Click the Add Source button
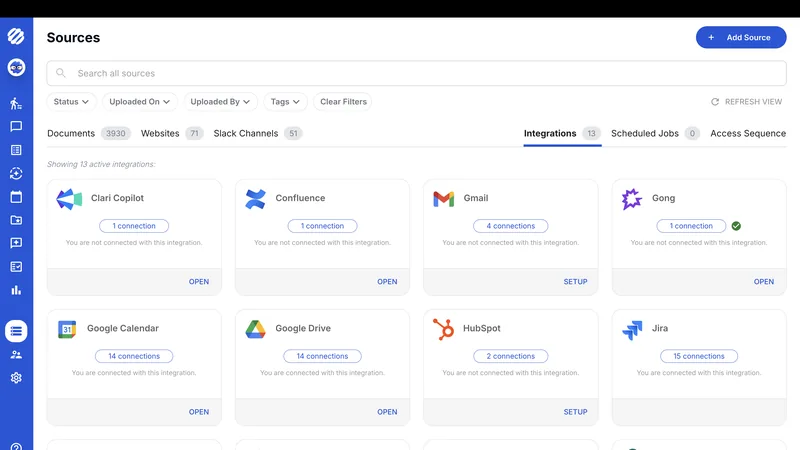Screen dimensions: 800x450 coord(741,37)
